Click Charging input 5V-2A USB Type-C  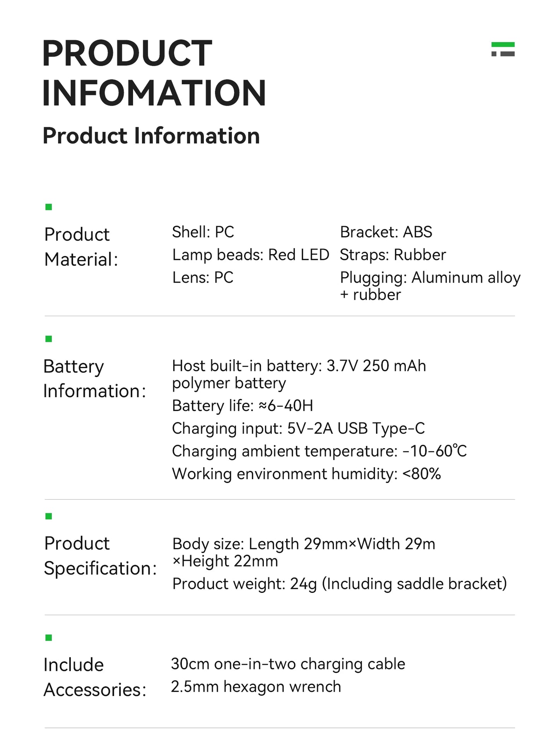coord(298,428)
